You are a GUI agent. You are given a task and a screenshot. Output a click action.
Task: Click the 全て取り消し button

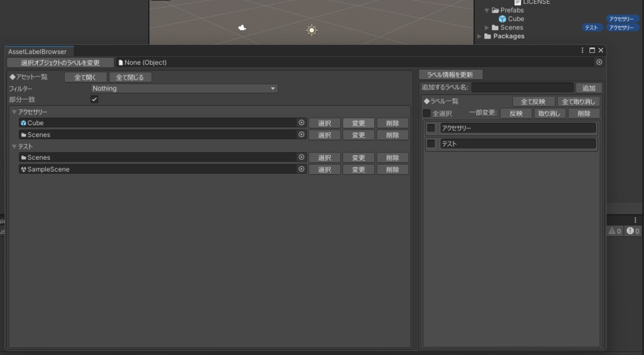(579, 102)
